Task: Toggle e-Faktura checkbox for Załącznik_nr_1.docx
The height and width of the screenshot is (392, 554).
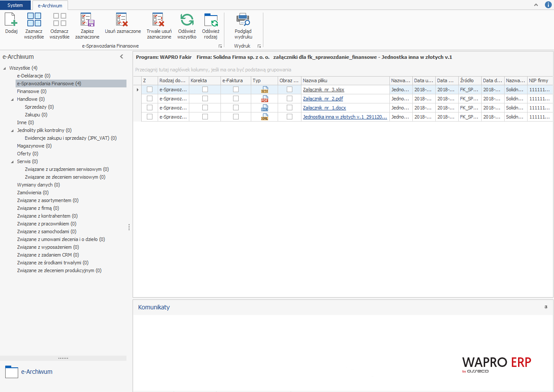Action: (x=236, y=108)
